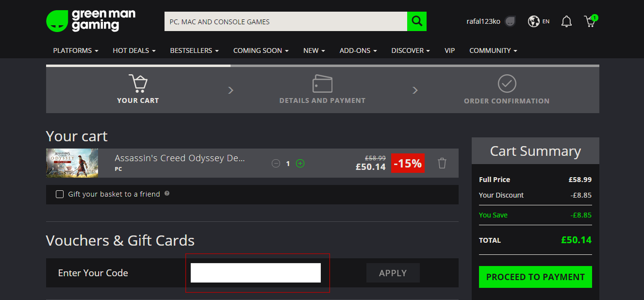Expand the Platforms dropdown menu

click(x=76, y=50)
